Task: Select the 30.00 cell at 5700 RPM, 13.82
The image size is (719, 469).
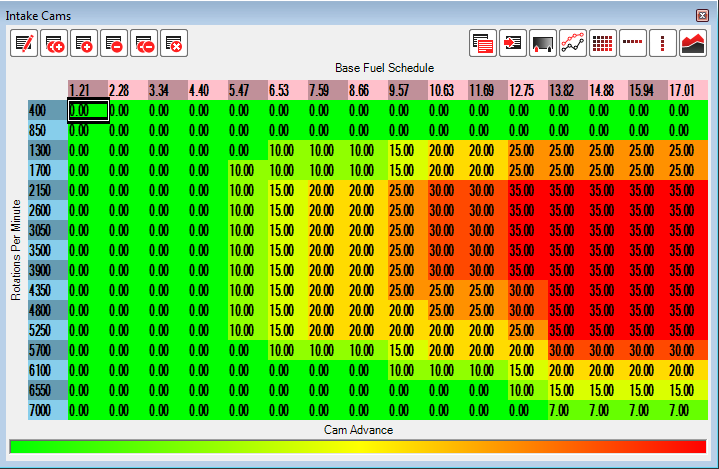Action: (x=568, y=350)
